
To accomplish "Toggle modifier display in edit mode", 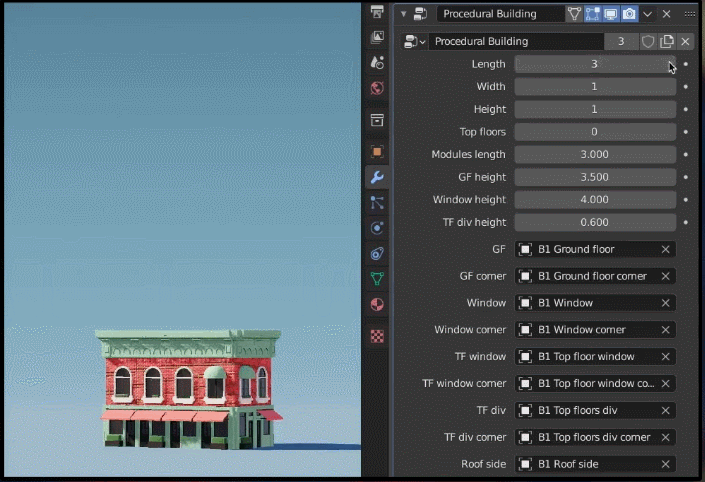I will point(592,14).
